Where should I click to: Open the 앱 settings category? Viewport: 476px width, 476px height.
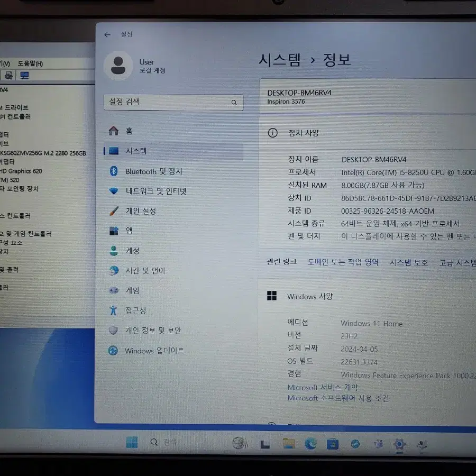click(x=173, y=231)
